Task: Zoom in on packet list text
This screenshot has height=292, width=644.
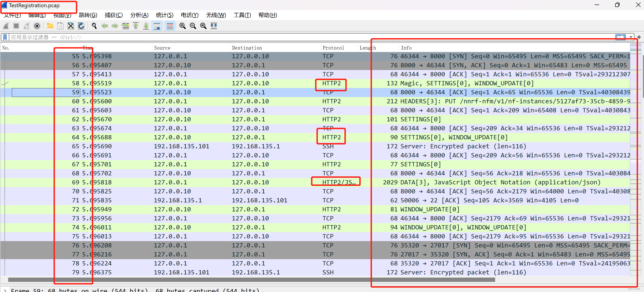Action: 182,26
